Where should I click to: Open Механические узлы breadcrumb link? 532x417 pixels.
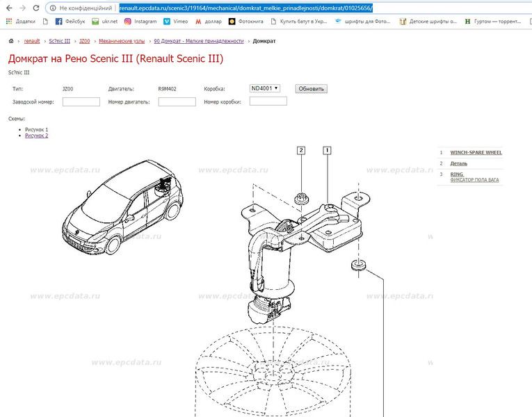pyautogui.click(x=122, y=41)
